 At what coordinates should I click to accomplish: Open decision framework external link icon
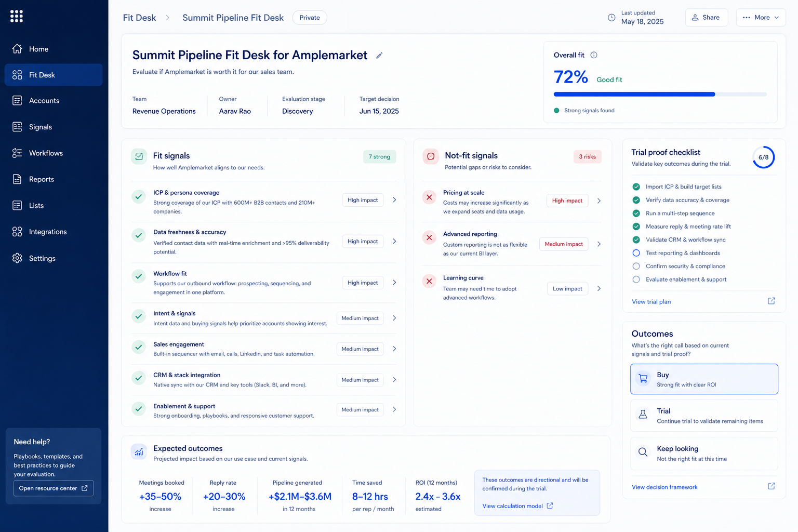772,486
